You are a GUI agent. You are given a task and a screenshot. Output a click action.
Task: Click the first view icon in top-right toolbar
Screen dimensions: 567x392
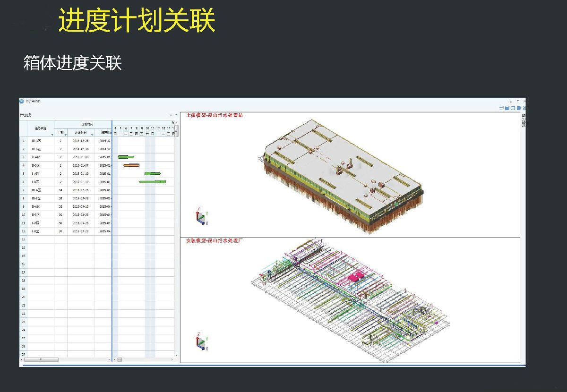click(501, 108)
